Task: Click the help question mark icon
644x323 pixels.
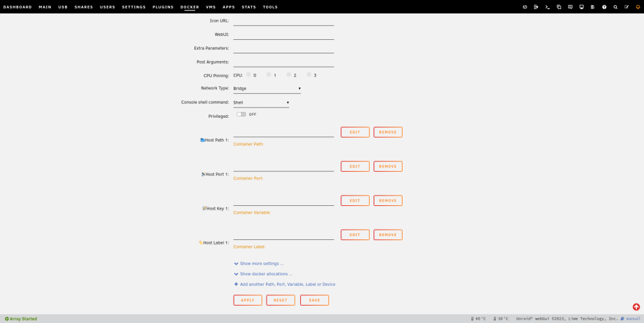Action: (x=604, y=7)
